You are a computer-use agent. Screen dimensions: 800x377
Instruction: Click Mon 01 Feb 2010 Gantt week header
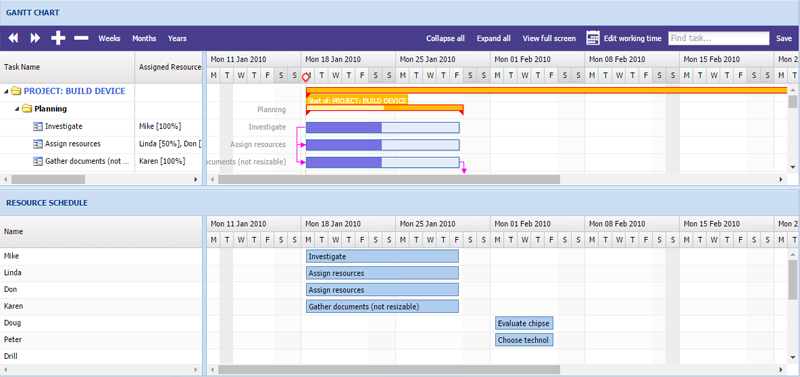(x=537, y=59)
